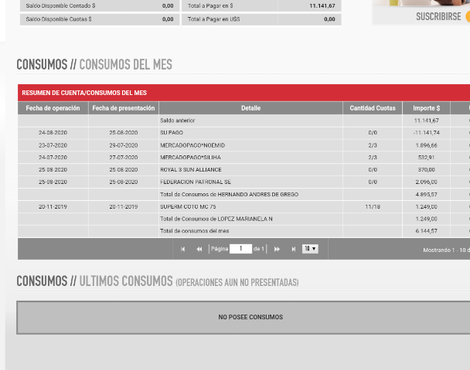Image resolution: width=470 pixels, height=370 pixels.
Task: Click the Saldo Disponible Cuotas $ label
Action: (x=59, y=19)
